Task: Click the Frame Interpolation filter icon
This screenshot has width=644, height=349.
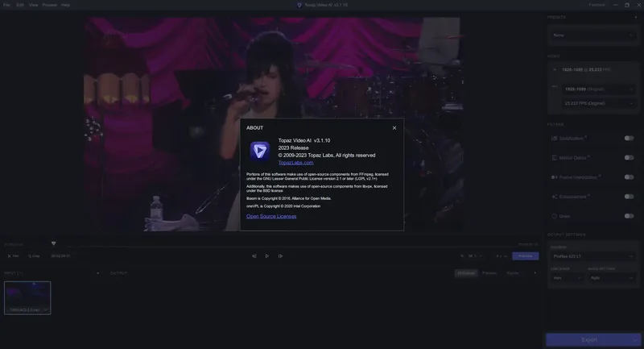Action: point(554,177)
